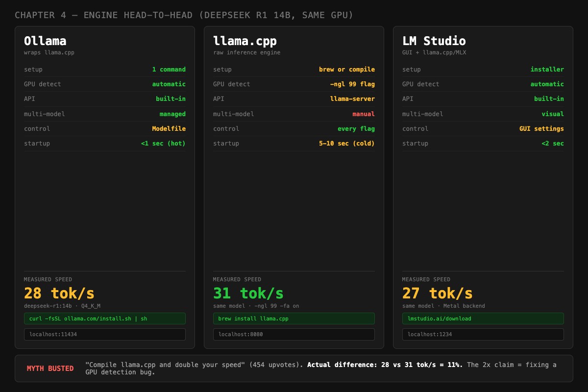The height and width of the screenshot is (392, 588).
Task: Click the 'Modelfile' control value
Action: [169, 129]
